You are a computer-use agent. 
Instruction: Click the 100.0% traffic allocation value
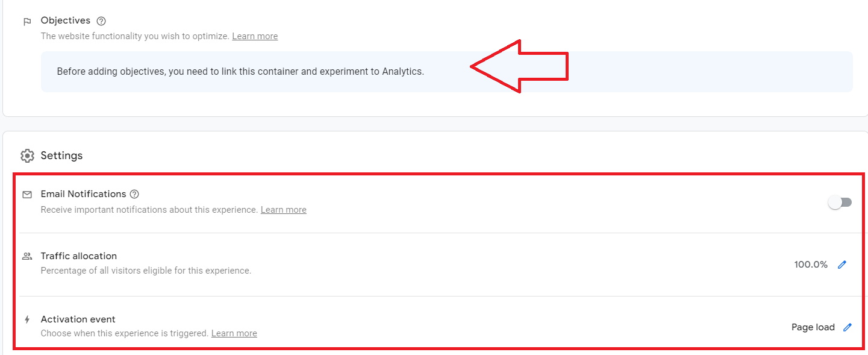(811, 265)
